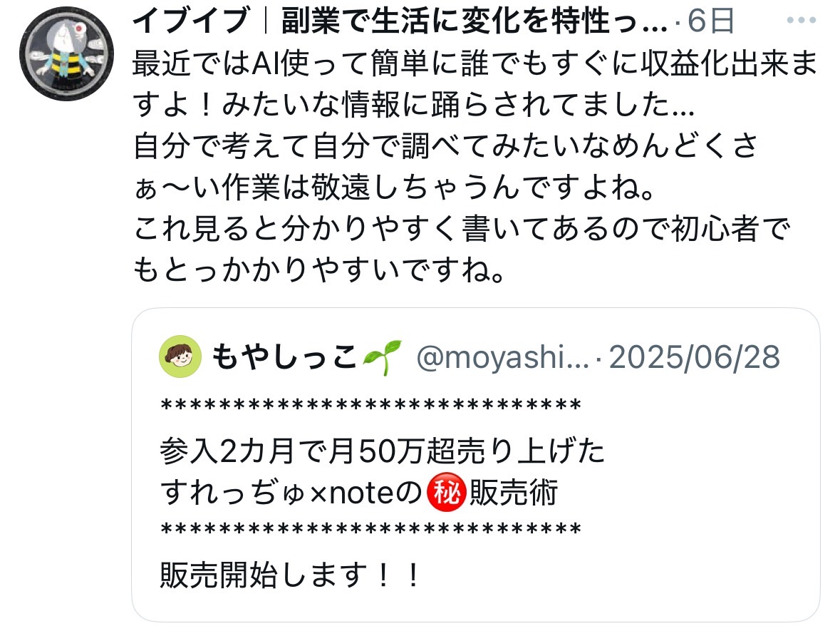Click the イブイブ account display name
The height and width of the screenshot is (636, 840).
click(x=400, y=21)
